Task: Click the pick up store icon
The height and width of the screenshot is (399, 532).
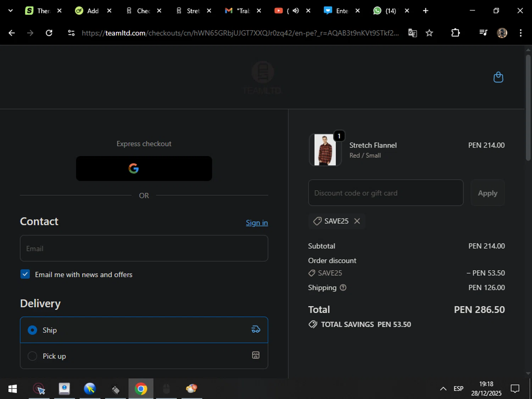Action: (256, 355)
